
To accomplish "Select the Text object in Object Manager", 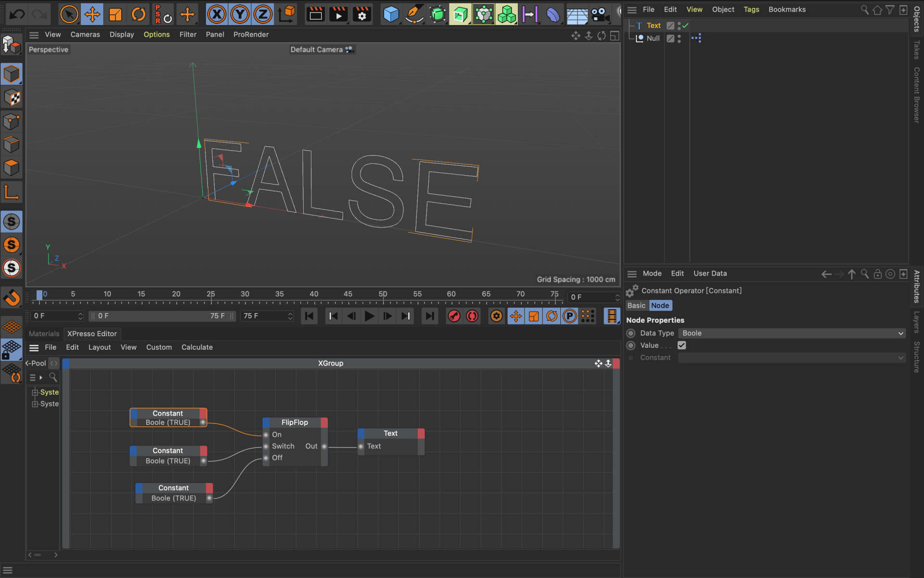I will pos(654,26).
